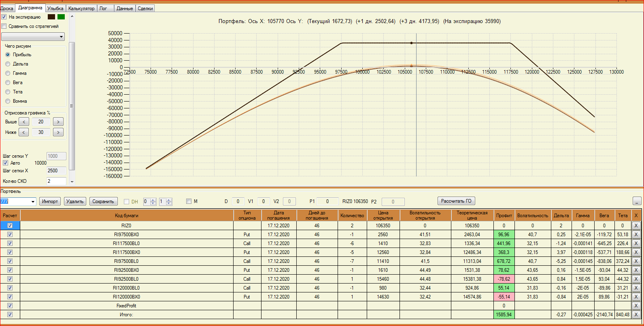
Task: Click the total profit cell 1585,94
Action: coord(504,315)
